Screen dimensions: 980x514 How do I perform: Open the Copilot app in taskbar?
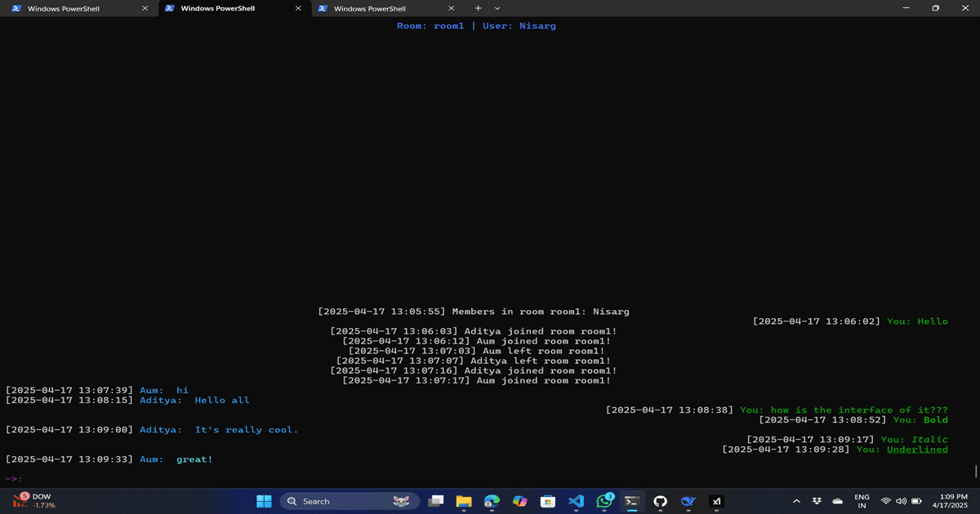point(519,501)
